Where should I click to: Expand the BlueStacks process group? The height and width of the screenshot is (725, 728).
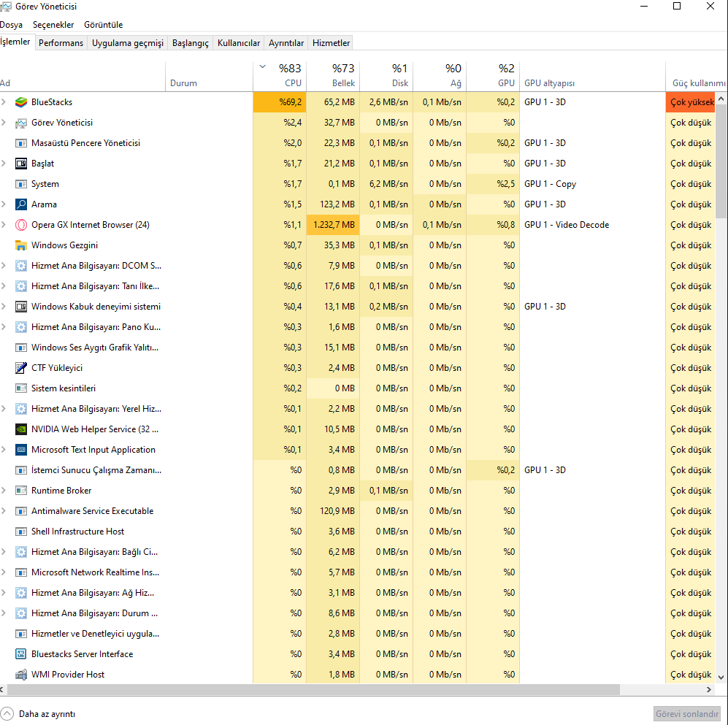point(4,101)
